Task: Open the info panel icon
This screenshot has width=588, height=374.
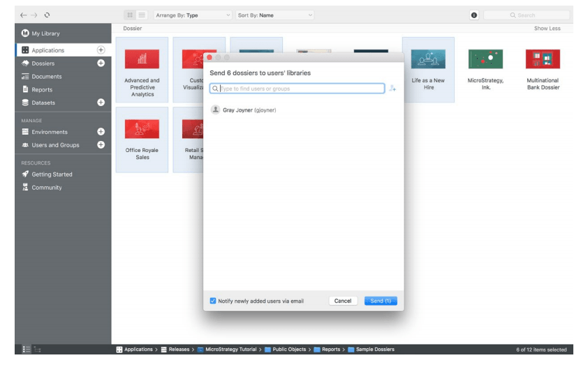Action: pyautogui.click(x=474, y=15)
